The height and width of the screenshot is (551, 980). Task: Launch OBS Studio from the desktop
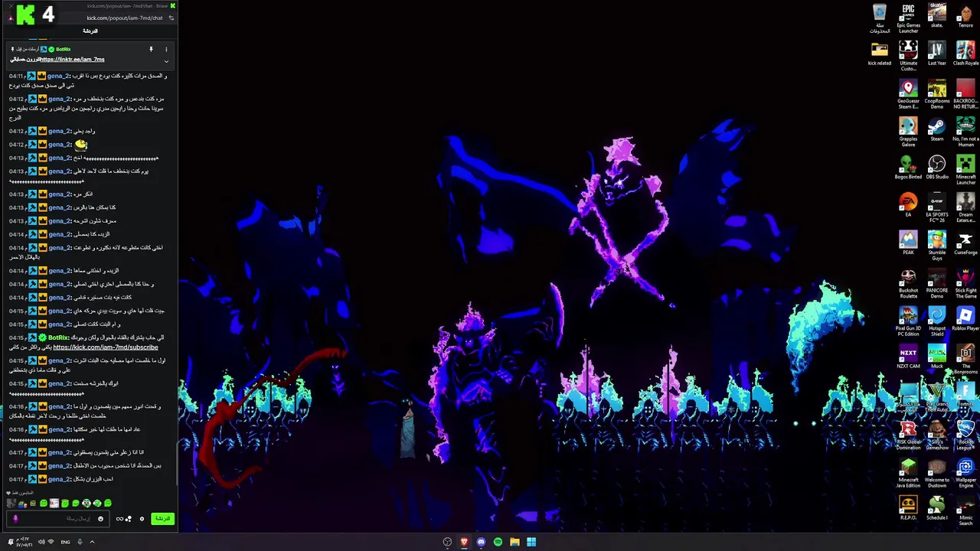[937, 167]
